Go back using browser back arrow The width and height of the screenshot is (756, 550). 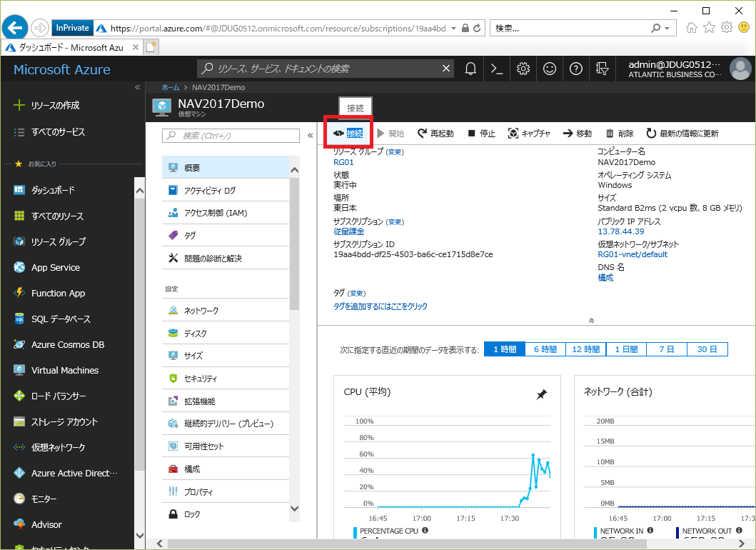14,27
